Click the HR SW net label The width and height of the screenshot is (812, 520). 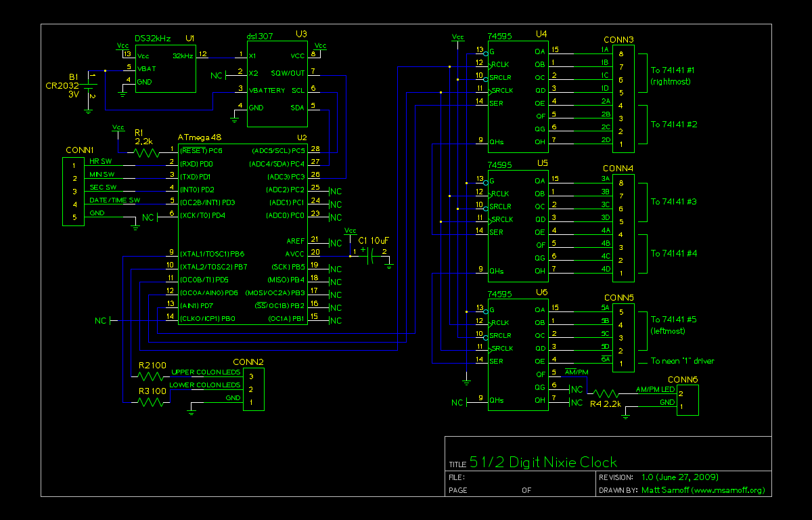pyautogui.click(x=101, y=161)
